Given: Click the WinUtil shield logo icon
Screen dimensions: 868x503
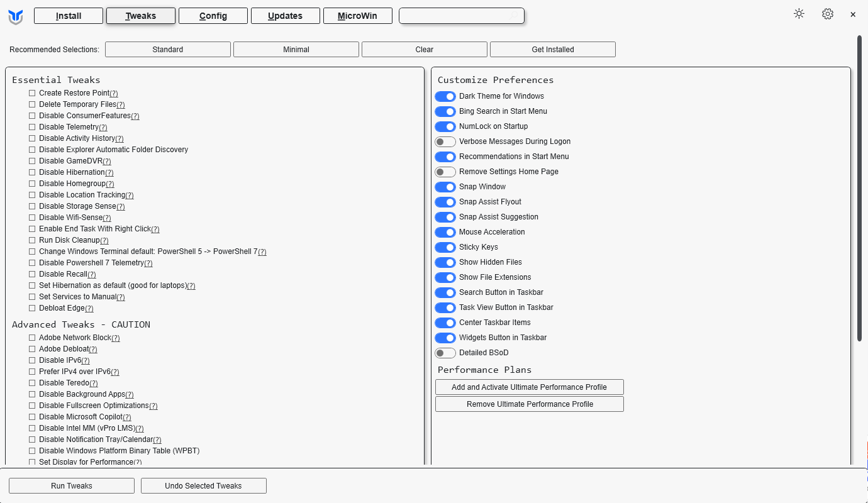Looking at the screenshot, I should pyautogui.click(x=16, y=17).
